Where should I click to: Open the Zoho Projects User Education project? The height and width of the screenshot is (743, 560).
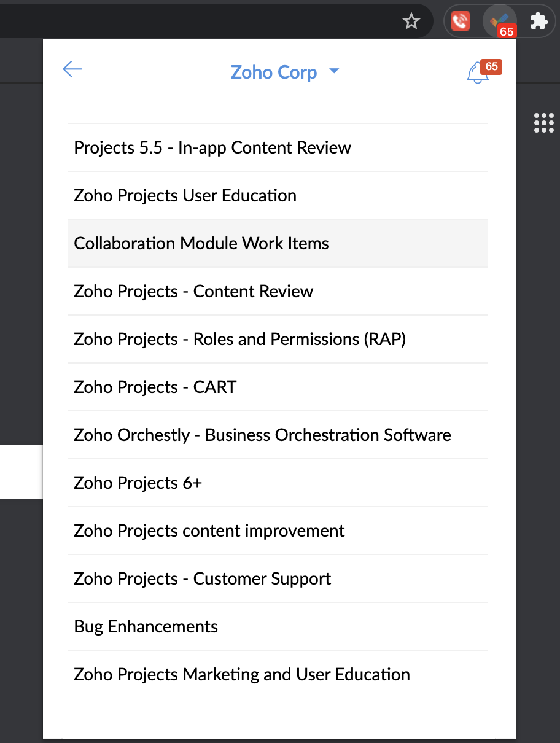click(x=278, y=195)
